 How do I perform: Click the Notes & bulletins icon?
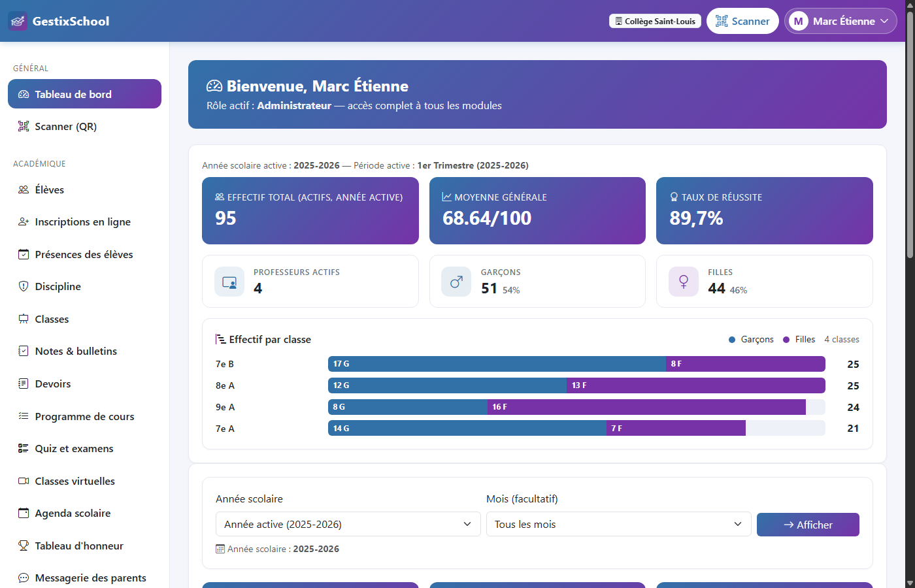point(24,351)
